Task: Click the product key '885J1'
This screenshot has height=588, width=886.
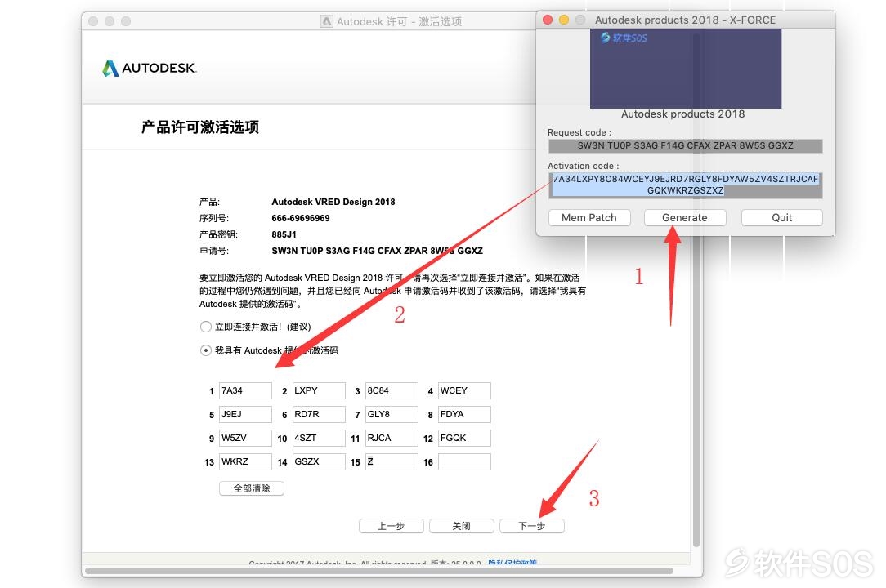Action: [x=284, y=234]
